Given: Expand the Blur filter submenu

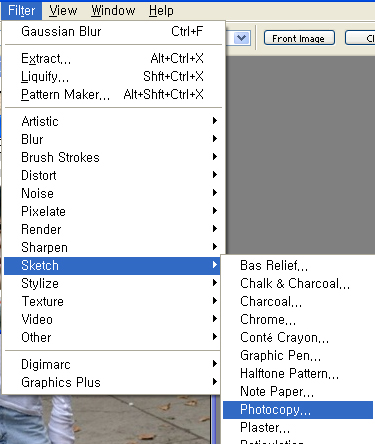Looking at the screenshot, I should pyautogui.click(x=112, y=139).
